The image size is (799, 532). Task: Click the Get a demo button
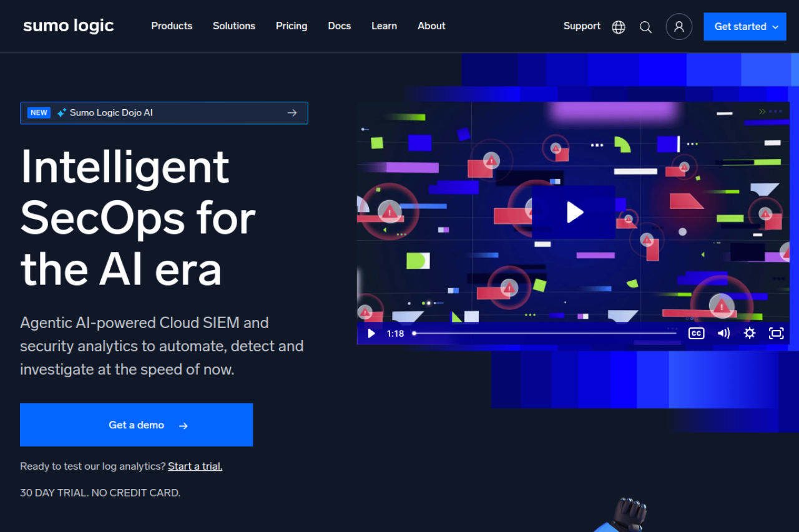136,425
